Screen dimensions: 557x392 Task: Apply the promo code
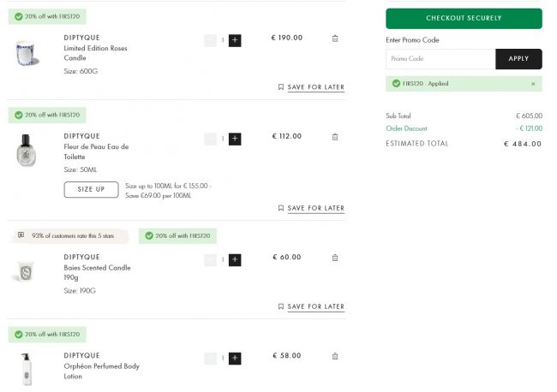point(518,59)
